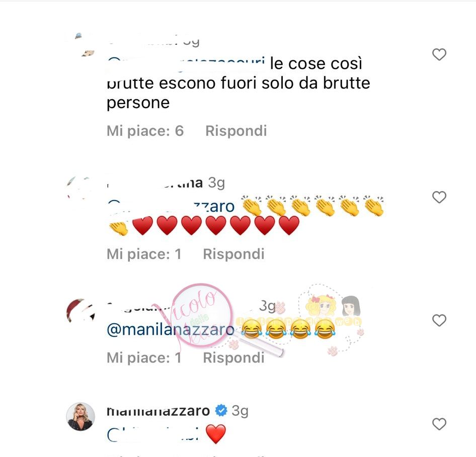Screen dimensions: 476x457
Task: Like the clapping hands and hearts comment
Action: pos(439,198)
